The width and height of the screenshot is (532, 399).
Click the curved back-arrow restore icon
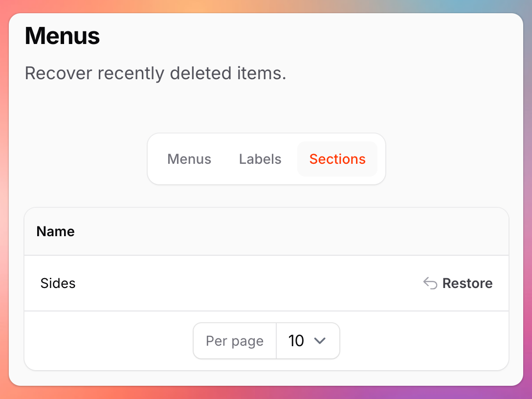[x=430, y=283]
